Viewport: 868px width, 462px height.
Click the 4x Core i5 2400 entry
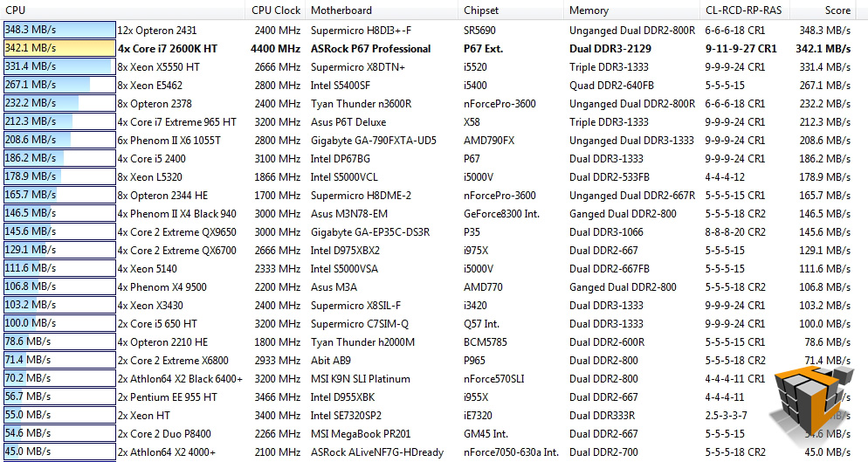coord(151,158)
